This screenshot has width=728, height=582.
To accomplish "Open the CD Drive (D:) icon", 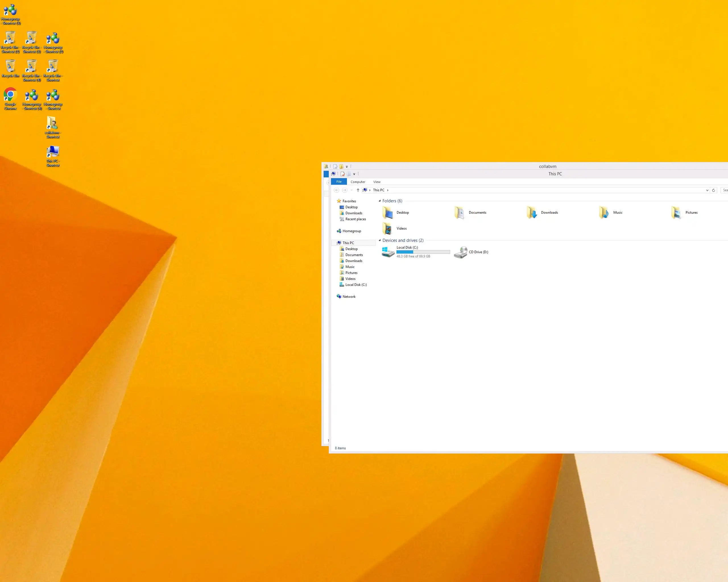I will [x=461, y=252].
